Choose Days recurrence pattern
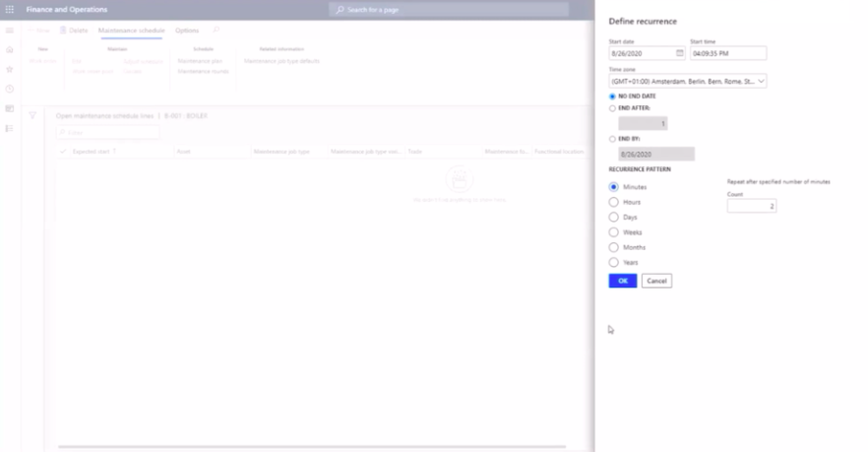This screenshot has width=868, height=452. (613, 217)
